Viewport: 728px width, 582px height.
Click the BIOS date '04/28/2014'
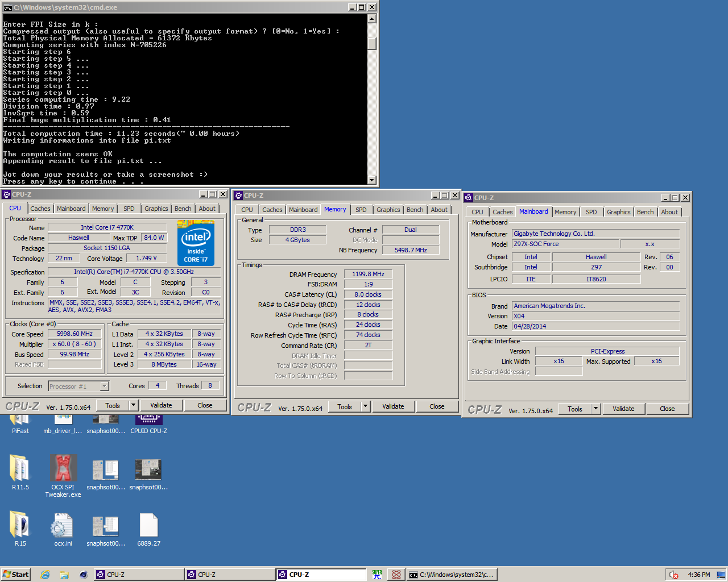click(595, 326)
